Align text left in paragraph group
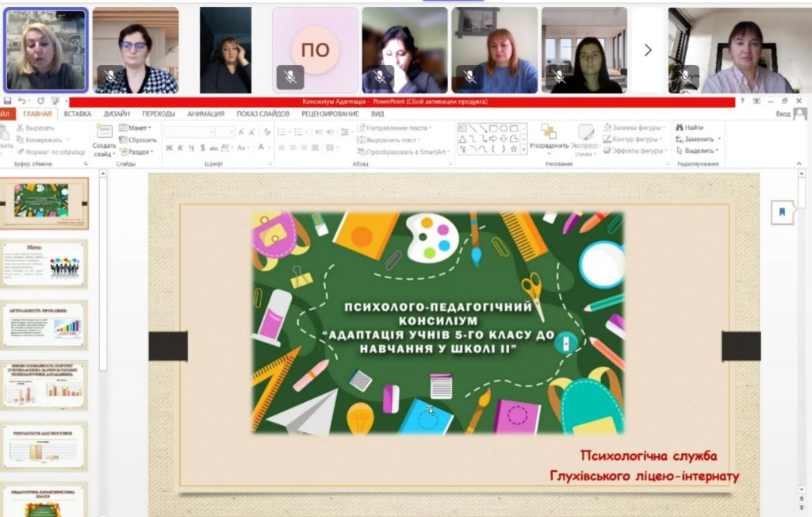 [282, 148]
